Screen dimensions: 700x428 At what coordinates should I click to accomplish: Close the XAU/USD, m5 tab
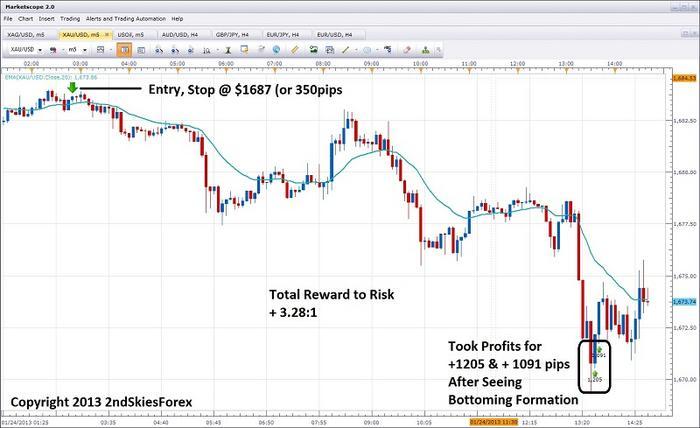(x=107, y=34)
